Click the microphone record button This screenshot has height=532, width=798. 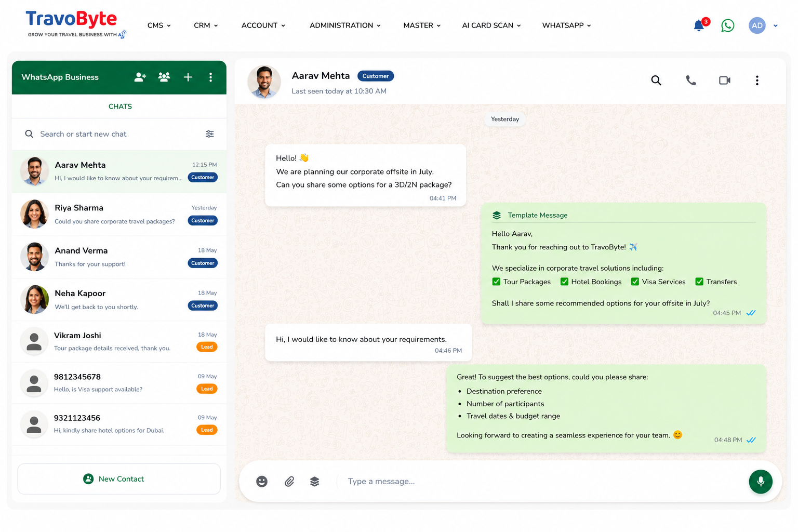click(x=761, y=482)
